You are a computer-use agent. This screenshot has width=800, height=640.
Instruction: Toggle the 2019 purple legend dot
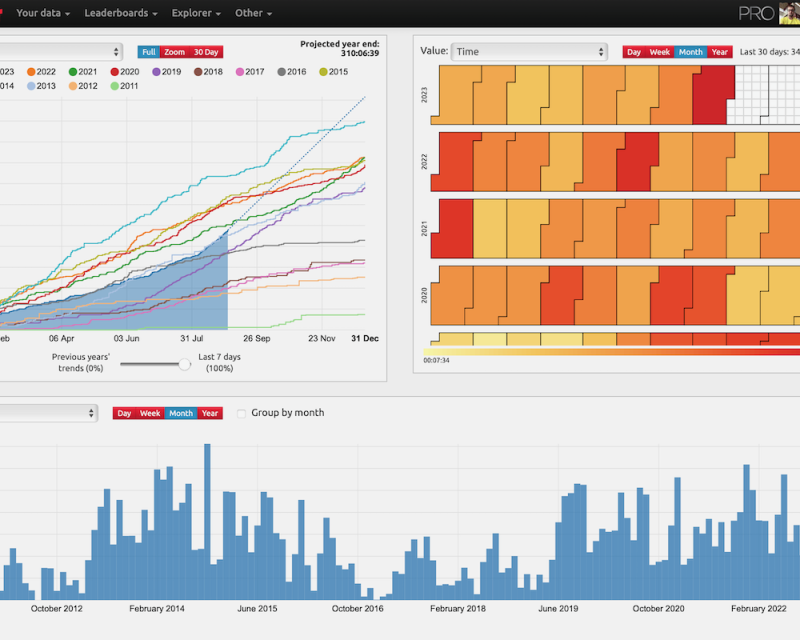pyautogui.click(x=157, y=72)
